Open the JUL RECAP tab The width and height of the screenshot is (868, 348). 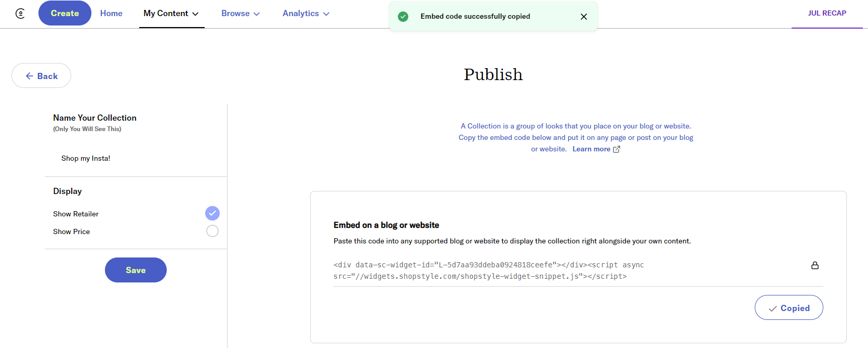[826, 14]
